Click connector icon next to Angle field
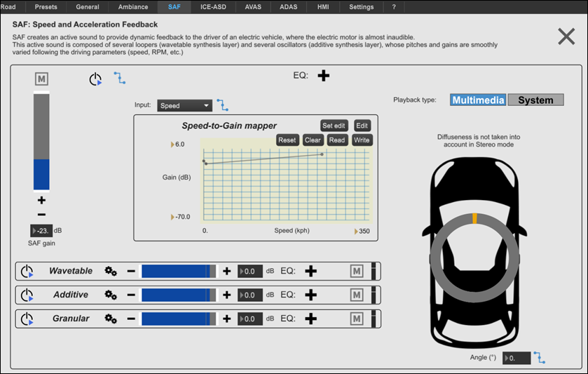This screenshot has width=588, height=374. pyautogui.click(x=539, y=357)
